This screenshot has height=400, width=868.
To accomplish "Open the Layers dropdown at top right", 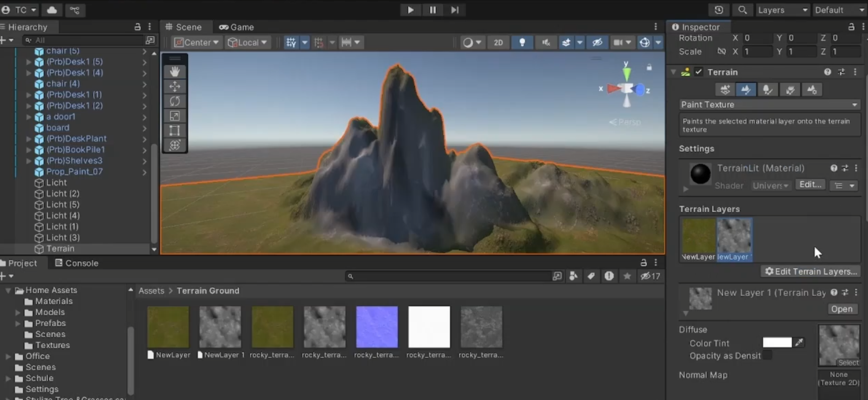I will (782, 10).
